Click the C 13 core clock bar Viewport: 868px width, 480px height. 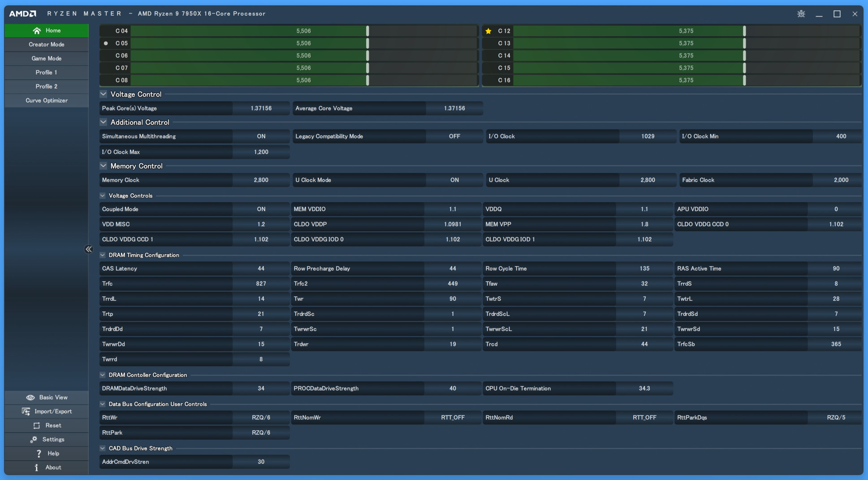(x=687, y=43)
